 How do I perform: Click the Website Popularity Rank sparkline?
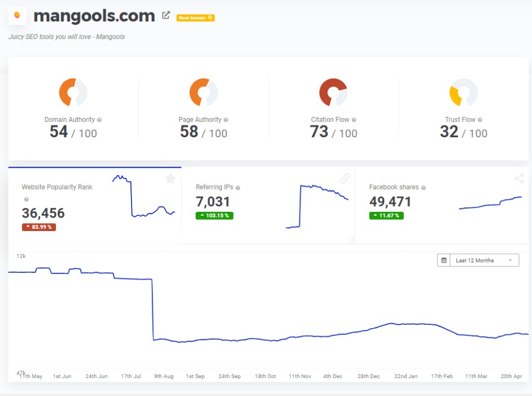coord(143,196)
